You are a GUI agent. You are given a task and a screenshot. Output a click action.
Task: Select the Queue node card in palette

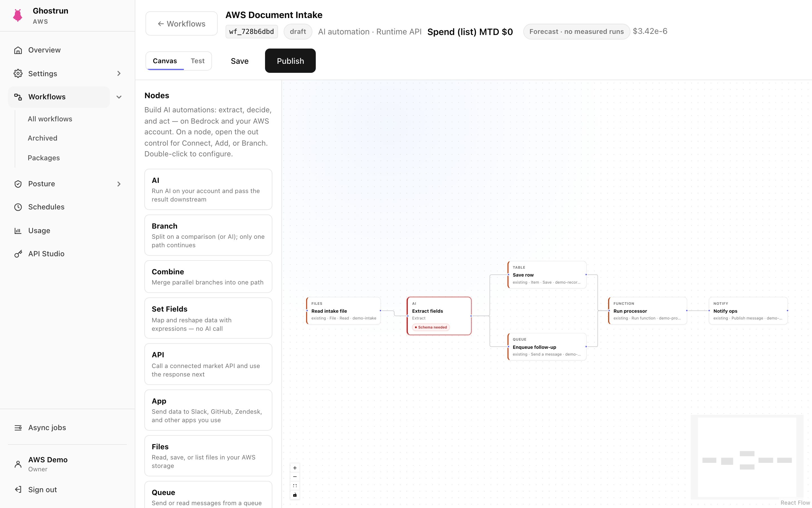[x=208, y=495]
